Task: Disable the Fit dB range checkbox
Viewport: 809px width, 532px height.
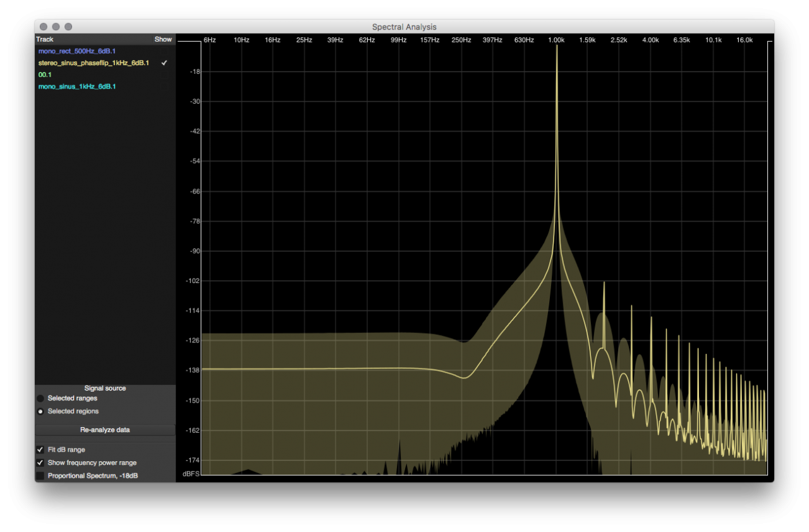Action: 40,450
